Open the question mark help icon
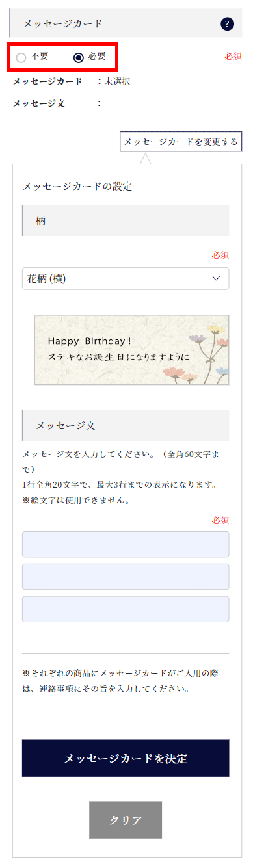 tap(227, 24)
